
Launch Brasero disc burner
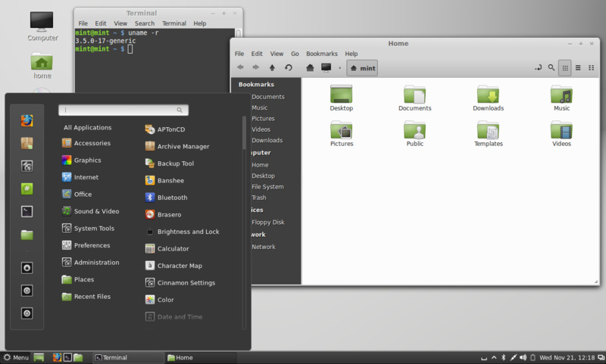coord(163,214)
